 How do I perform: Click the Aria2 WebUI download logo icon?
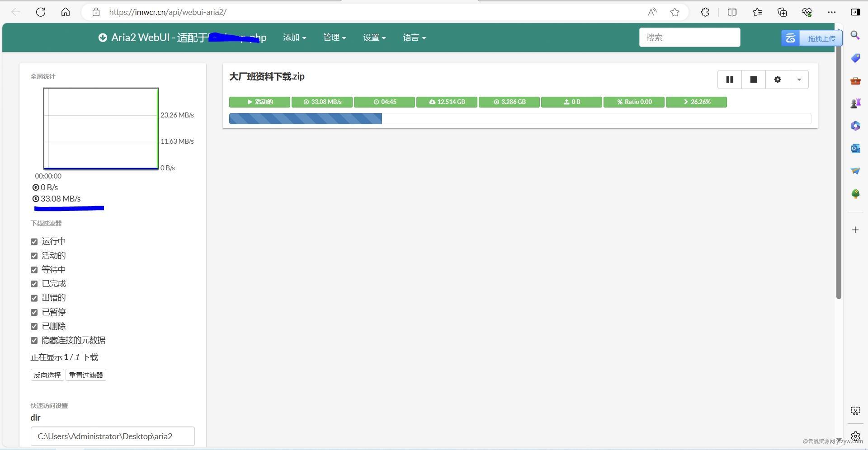click(x=103, y=37)
